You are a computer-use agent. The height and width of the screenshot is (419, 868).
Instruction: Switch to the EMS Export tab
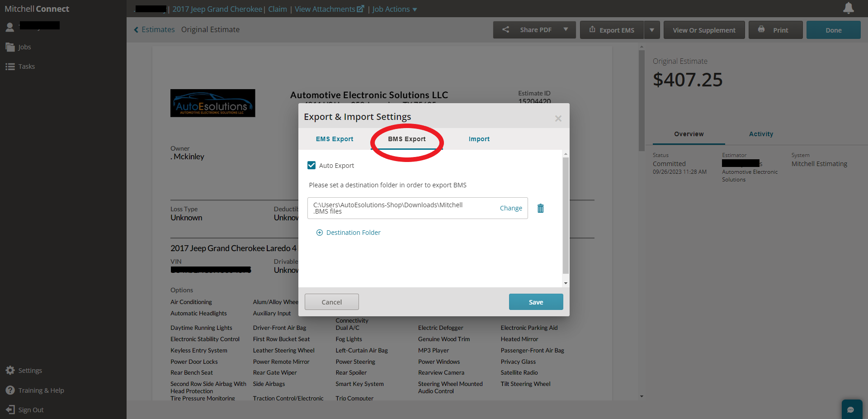tap(335, 139)
